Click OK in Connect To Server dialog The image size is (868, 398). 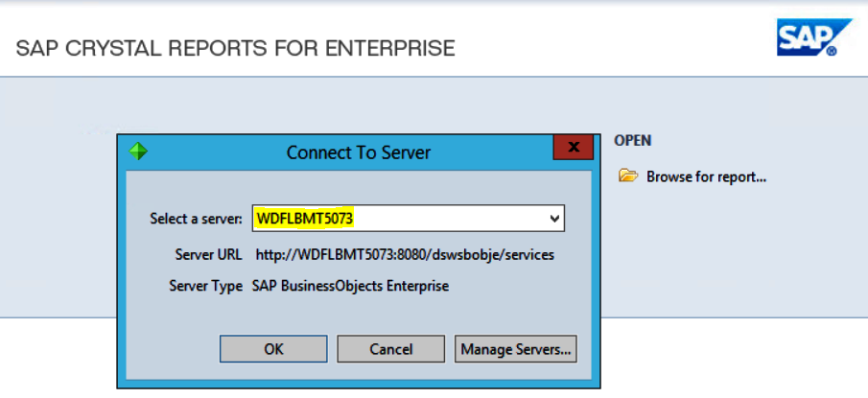[273, 349]
